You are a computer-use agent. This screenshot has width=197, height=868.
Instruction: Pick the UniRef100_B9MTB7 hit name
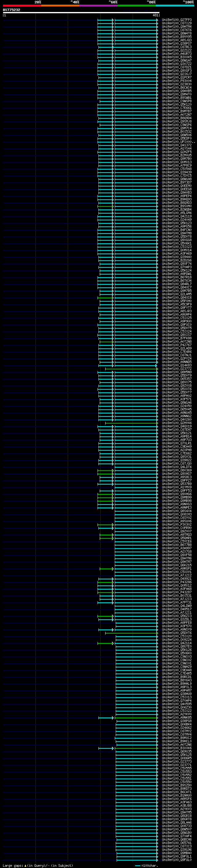click(x=177, y=111)
